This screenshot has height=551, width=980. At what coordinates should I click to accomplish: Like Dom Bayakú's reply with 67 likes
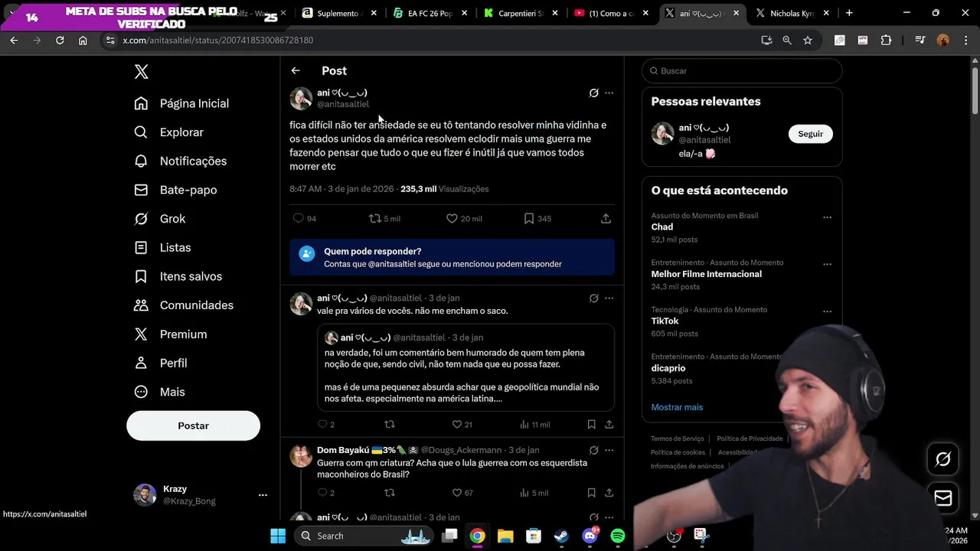pos(462,493)
